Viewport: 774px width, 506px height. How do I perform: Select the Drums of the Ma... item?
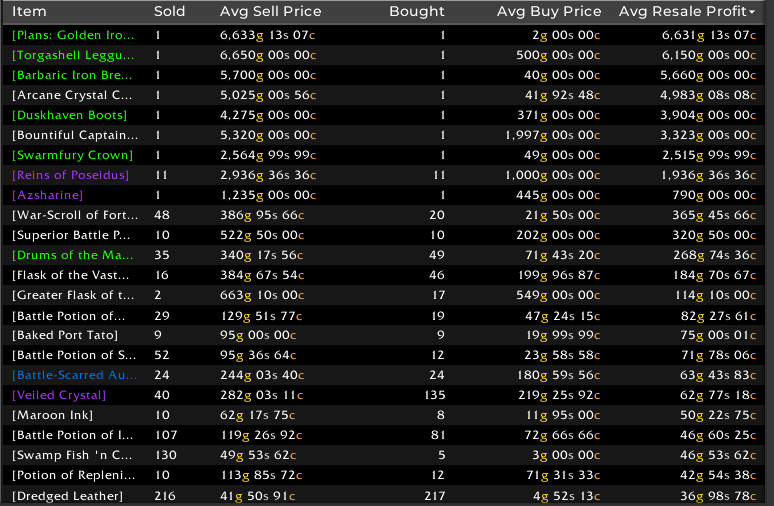tap(73, 255)
